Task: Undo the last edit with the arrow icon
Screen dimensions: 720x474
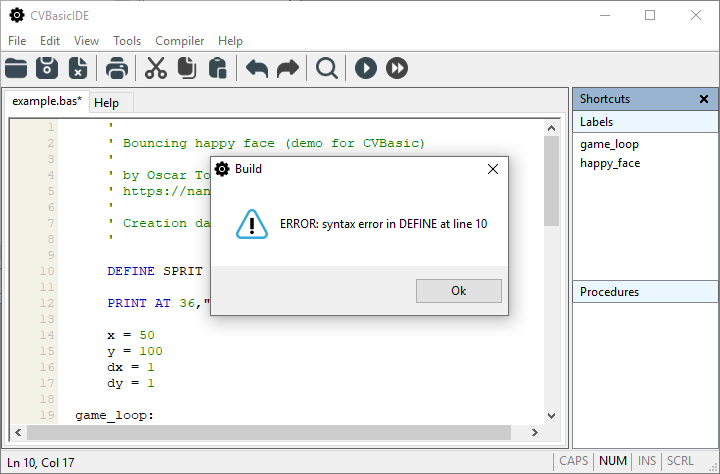Action: [x=257, y=68]
